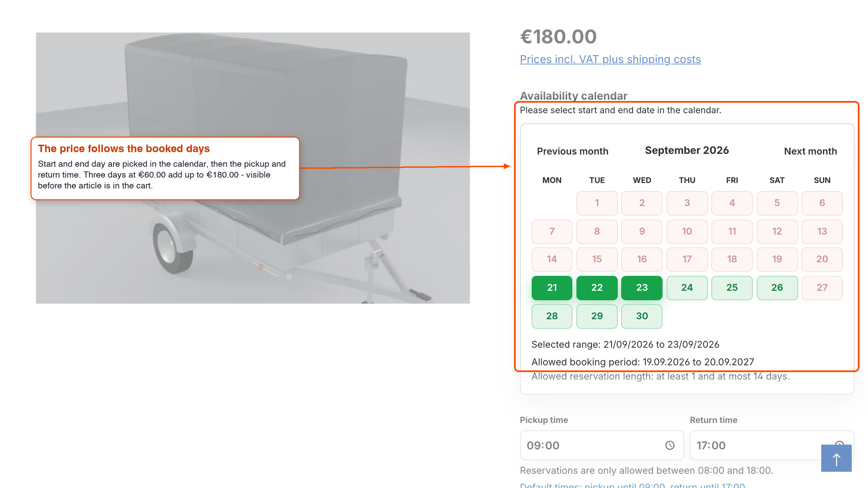Open the Prices incl. VAT plus shipping costs link
Image resolution: width=868 pixels, height=488 pixels.
coord(610,59)
